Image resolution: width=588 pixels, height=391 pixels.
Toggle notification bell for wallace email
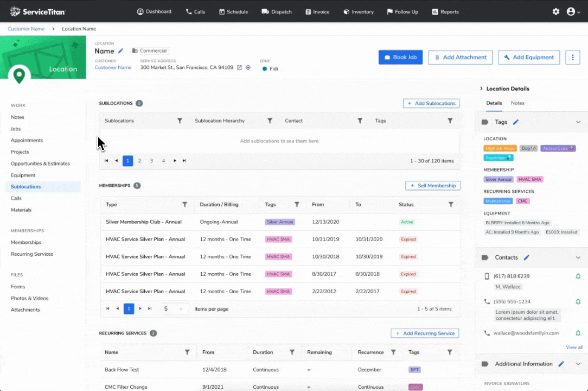578,333
